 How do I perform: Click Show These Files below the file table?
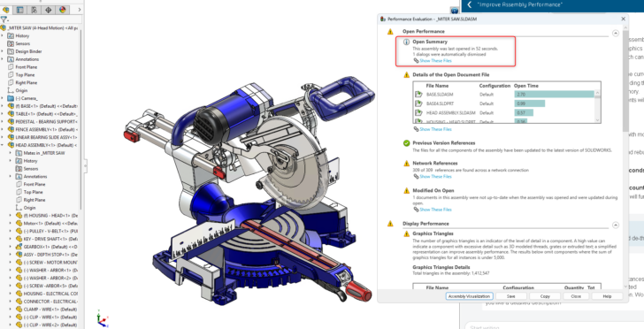(x=435, y=129)
